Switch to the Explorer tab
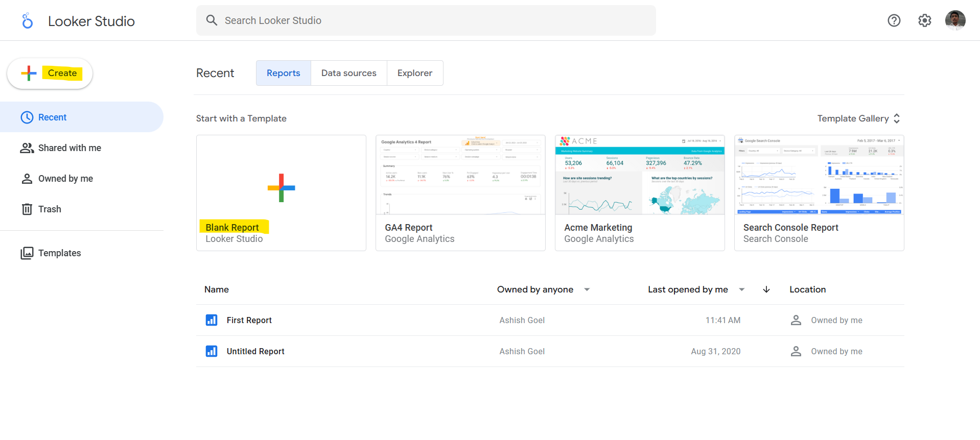Screen dimensions: 980x440 click(x=414, y=73)
